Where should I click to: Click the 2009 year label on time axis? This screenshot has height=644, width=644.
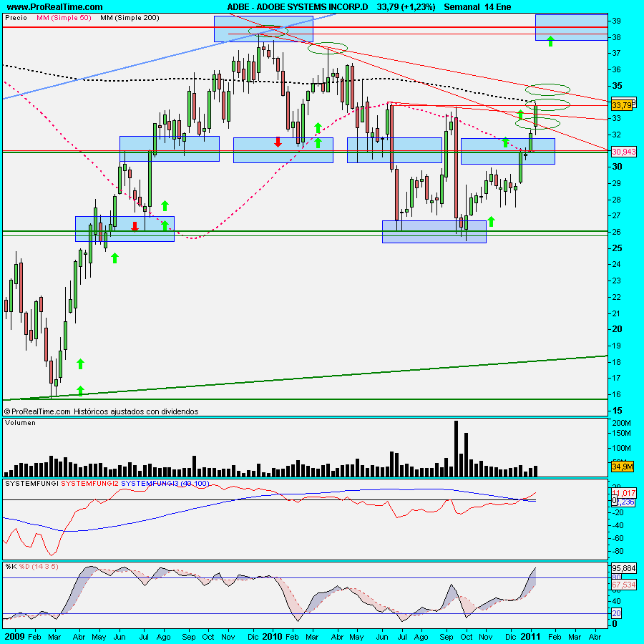15,637
